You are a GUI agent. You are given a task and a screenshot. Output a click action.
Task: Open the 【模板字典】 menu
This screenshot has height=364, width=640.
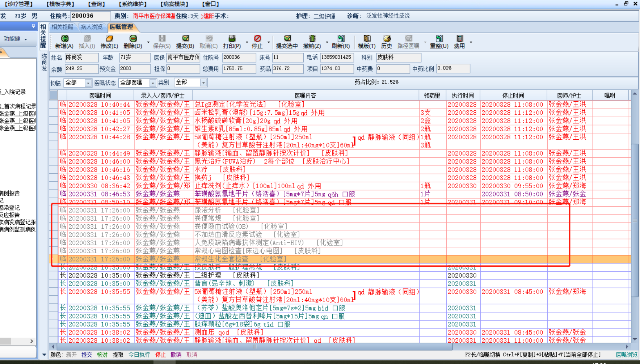[x=60, y=4]
